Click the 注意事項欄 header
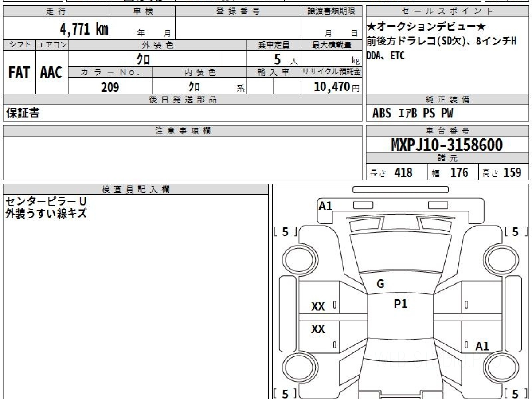This screenshot has height=399, width=532. 183,131
